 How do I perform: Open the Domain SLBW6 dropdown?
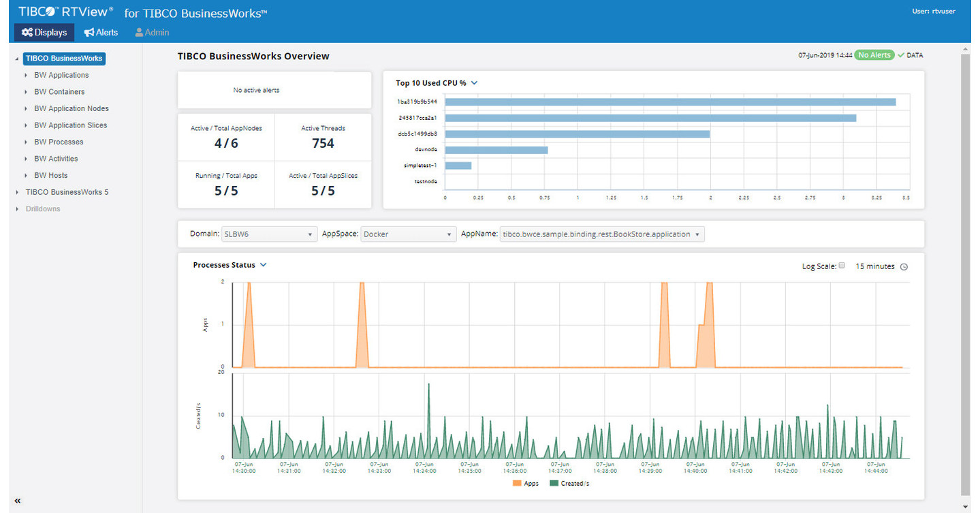click(269, 234)
